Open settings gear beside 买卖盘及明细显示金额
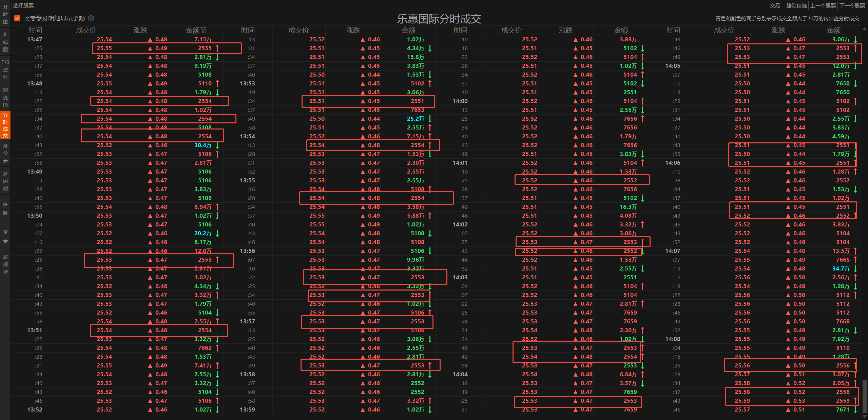 (x=91, y=18)
